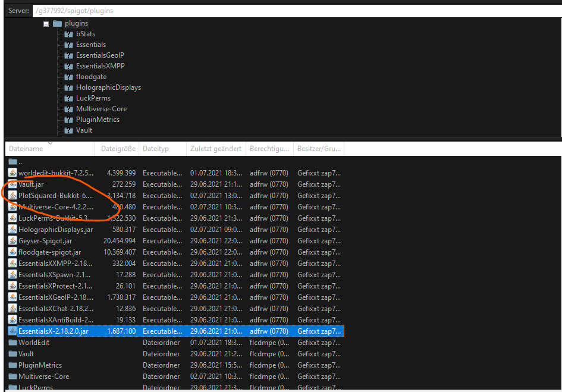Click 'HolographicDisplays' tree label
This screenshot has width=562, height=392.
click(x=108, y=87)
